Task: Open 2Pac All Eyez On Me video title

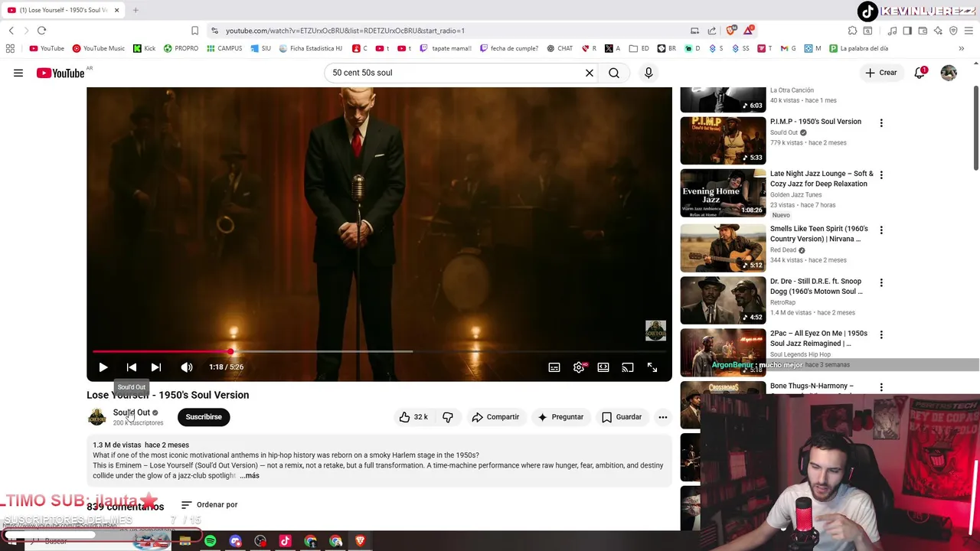Action: point(818,338)
